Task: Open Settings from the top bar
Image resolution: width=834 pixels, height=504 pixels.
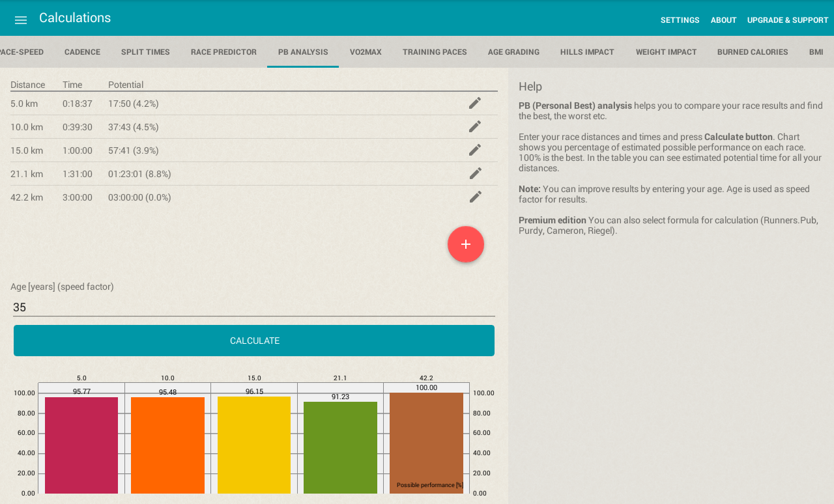Action: click(680, 20)
